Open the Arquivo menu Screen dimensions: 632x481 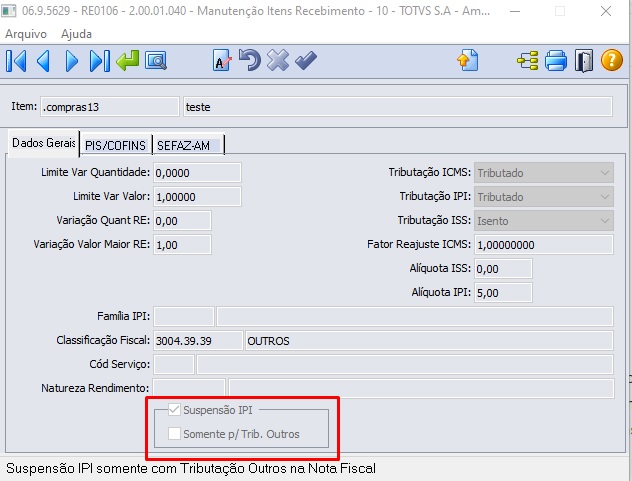(26, 34)
